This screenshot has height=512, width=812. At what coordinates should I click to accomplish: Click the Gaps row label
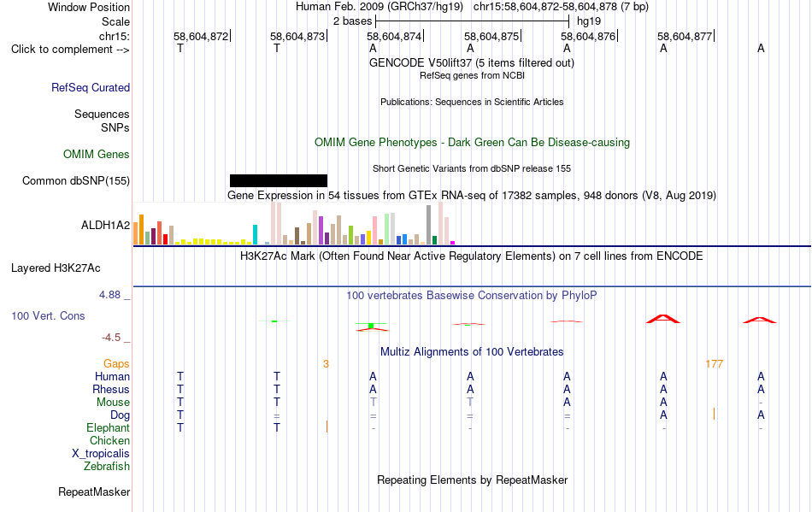coord(116,364)
